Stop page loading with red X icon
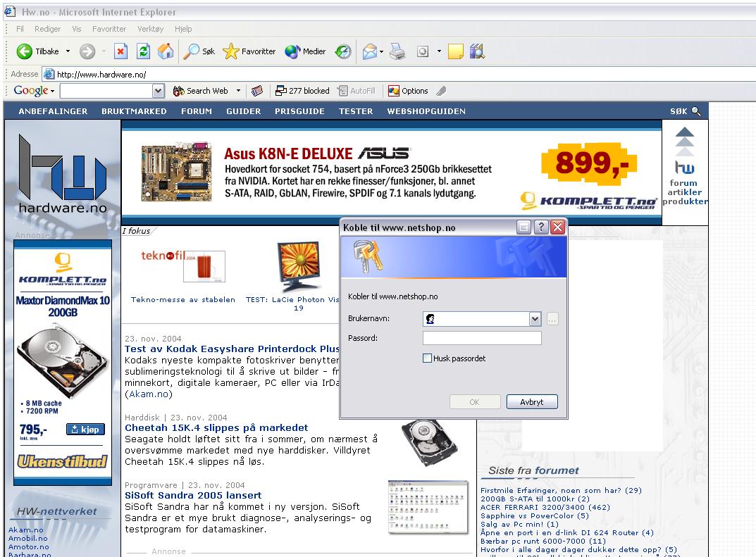 pyautogui.click(x=120, y=51)
